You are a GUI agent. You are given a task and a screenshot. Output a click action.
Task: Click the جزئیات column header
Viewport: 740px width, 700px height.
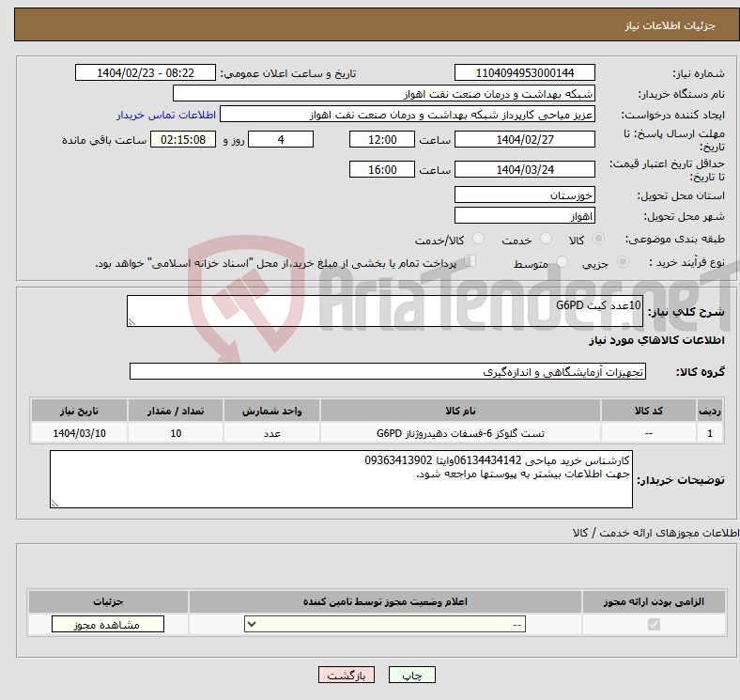(108, 601)
